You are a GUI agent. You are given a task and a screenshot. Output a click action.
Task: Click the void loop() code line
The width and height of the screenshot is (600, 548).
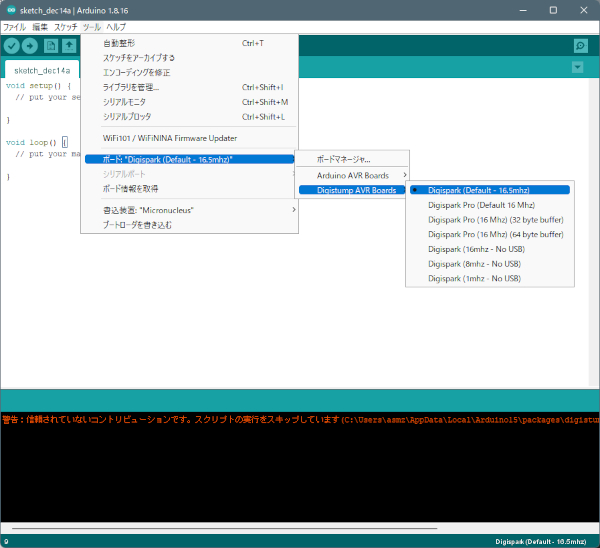click(37, 142)
